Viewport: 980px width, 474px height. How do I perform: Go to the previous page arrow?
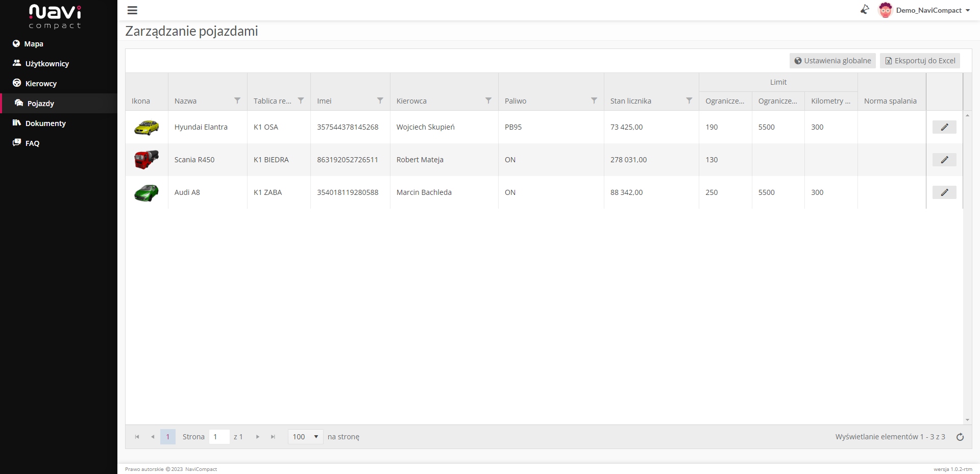(153, 437)
